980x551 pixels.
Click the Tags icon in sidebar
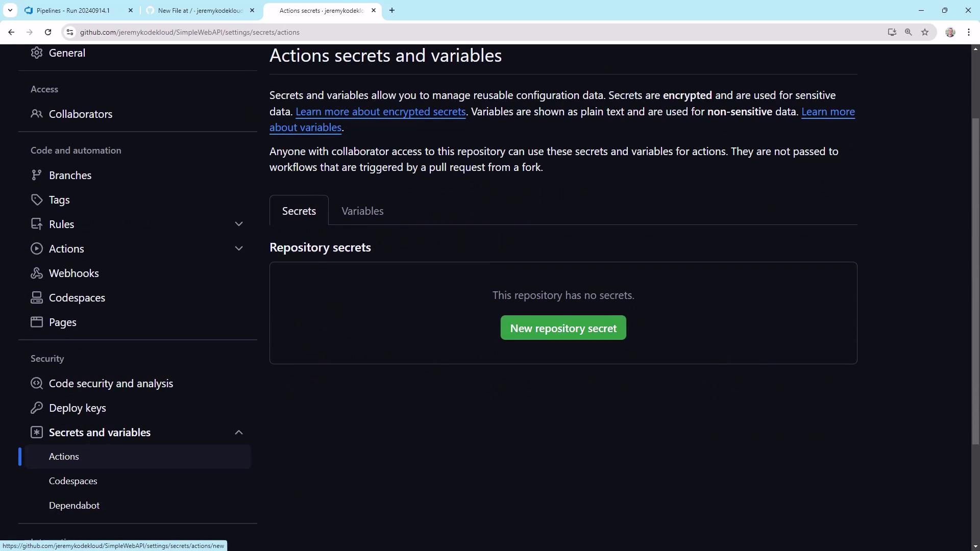click(36, 199)
